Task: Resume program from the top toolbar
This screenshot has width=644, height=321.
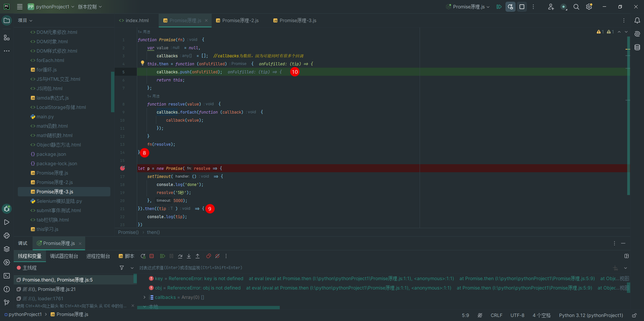Action: [x=499, y=7]
